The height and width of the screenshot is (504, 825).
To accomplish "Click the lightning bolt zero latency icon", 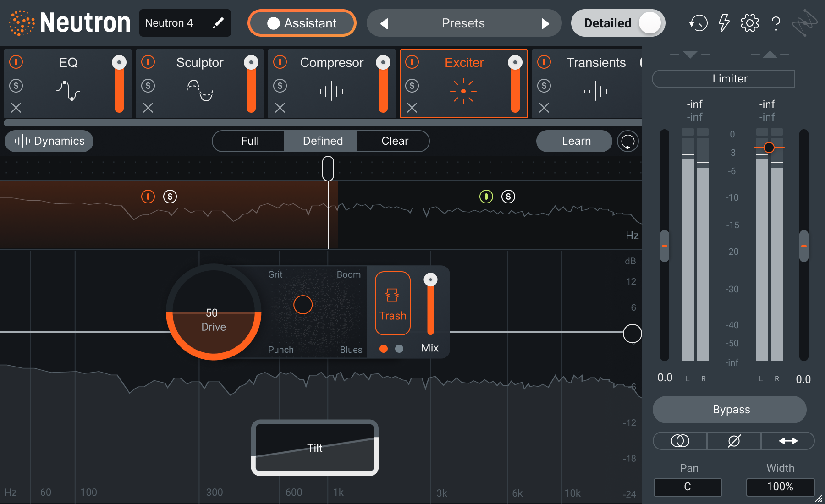I will (x=724, y=23).
